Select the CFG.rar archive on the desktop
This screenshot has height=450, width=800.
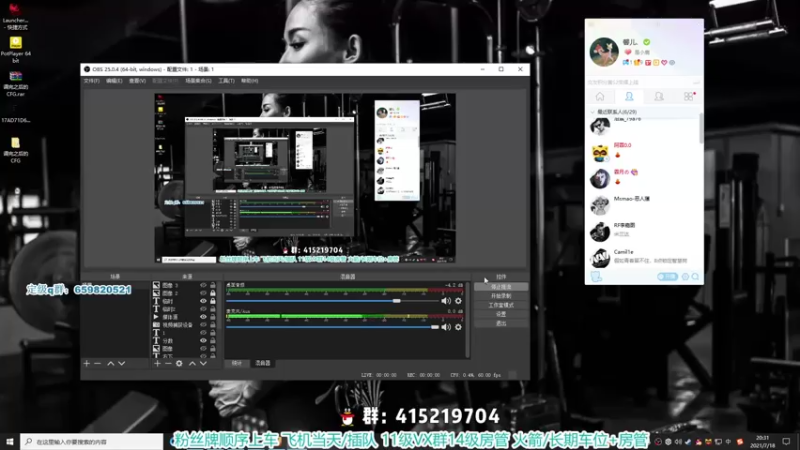pos(15,83)
